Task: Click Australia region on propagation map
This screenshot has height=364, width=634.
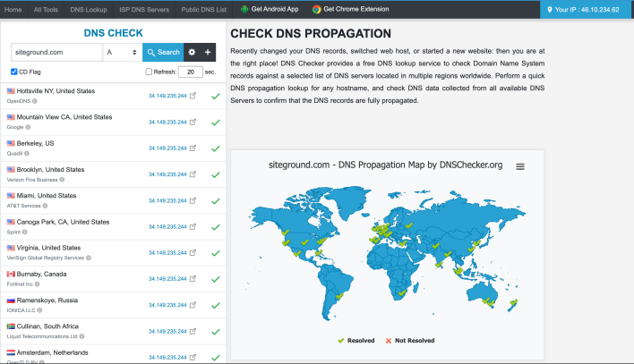Action: tap(483, 292)
